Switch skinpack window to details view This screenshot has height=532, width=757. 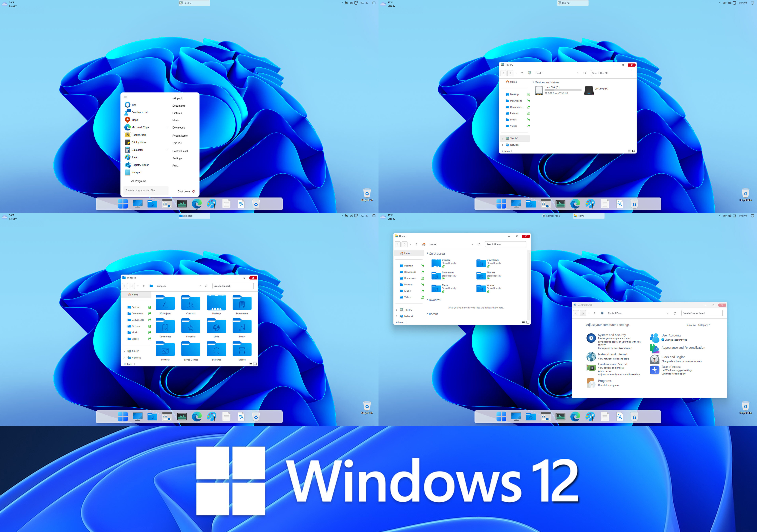point(251,364)
